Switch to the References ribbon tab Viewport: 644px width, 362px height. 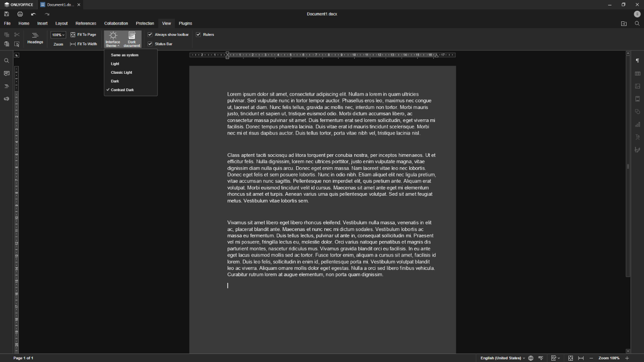click(x=85, y=23)
